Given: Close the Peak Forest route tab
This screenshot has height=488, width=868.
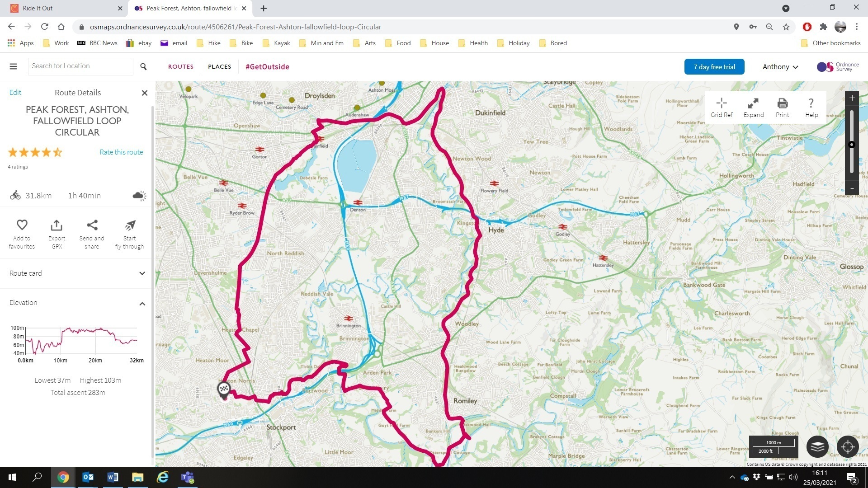Looking at the screenshot, I should pos(244,8).
